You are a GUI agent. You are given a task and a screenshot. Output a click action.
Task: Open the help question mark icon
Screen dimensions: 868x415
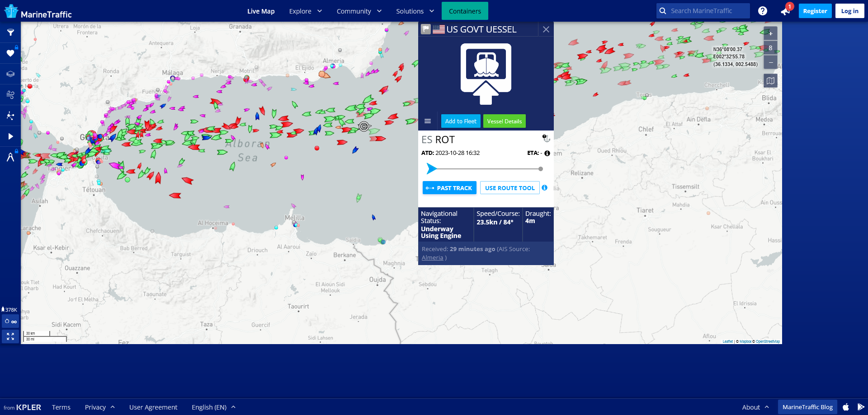763,11
